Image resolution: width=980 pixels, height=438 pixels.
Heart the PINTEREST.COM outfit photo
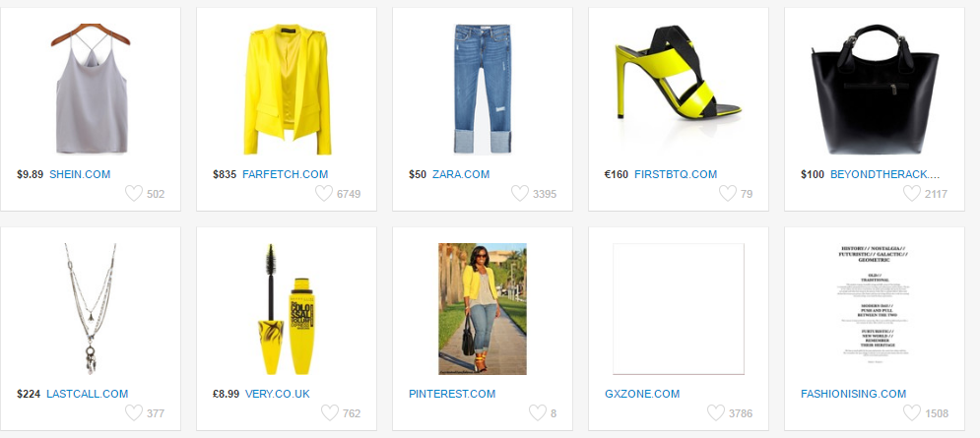coord(538,412)
